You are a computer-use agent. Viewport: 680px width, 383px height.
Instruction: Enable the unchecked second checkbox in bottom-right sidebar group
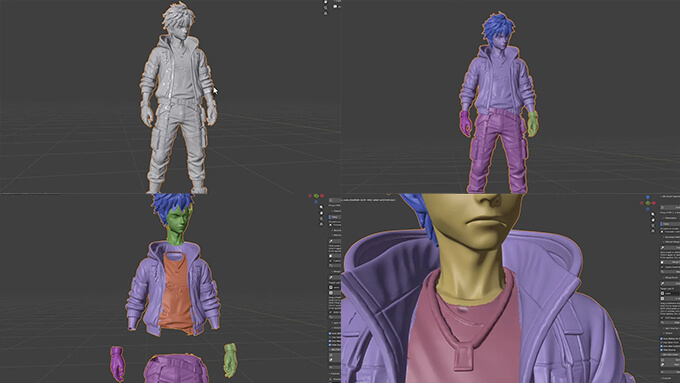(661, 342)
